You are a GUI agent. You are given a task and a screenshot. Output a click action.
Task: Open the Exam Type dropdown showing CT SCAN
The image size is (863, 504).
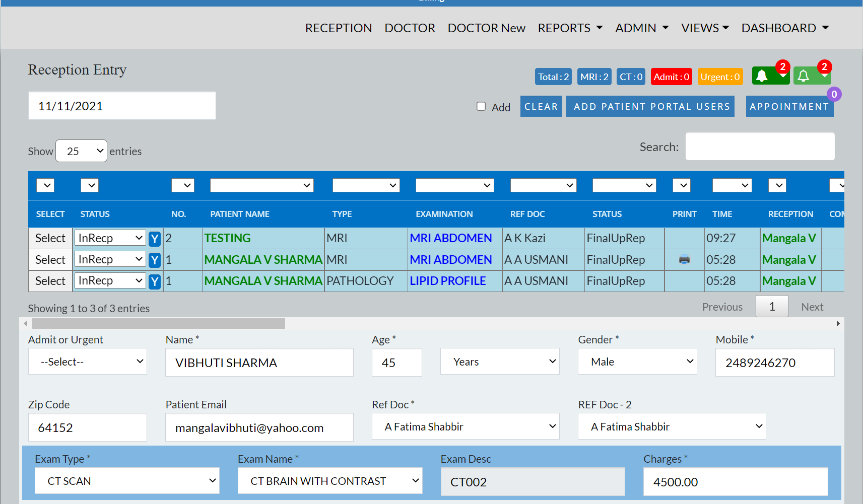127,481
